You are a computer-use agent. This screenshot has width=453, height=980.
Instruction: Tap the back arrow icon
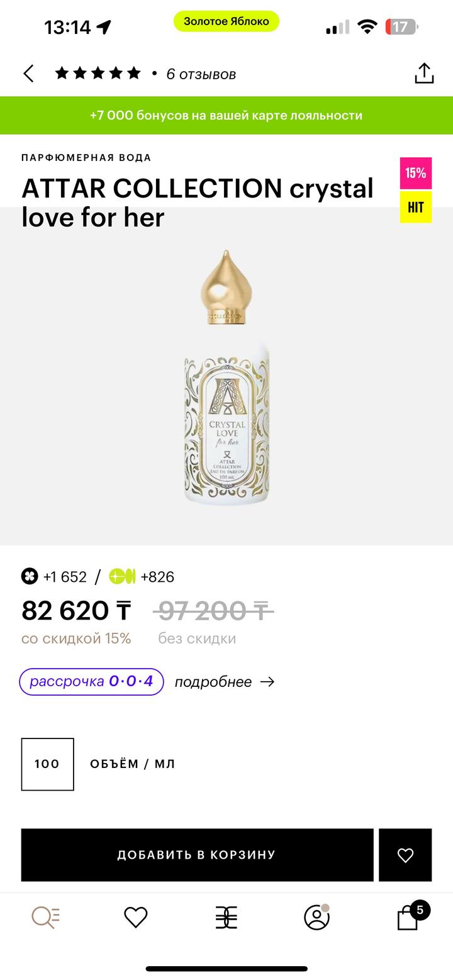click(x=29, y=74)
